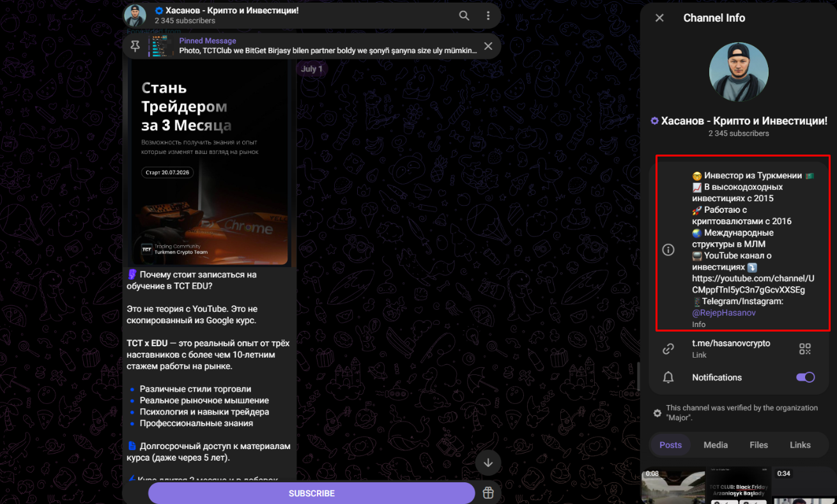Click the SUBSCRIBE button

pos(312,493)
